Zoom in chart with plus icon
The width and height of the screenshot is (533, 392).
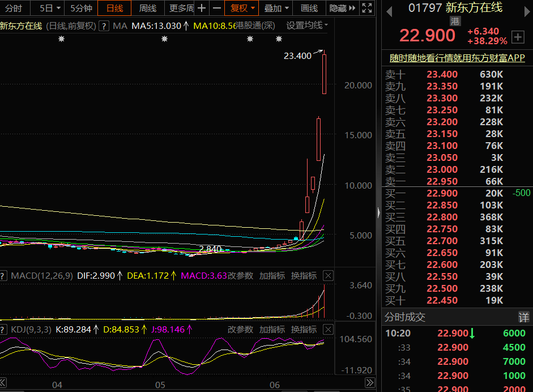click(x=202, y=8)
